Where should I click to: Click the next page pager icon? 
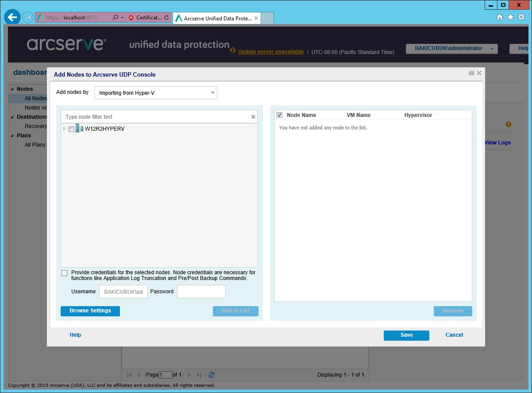click(189, 375)
